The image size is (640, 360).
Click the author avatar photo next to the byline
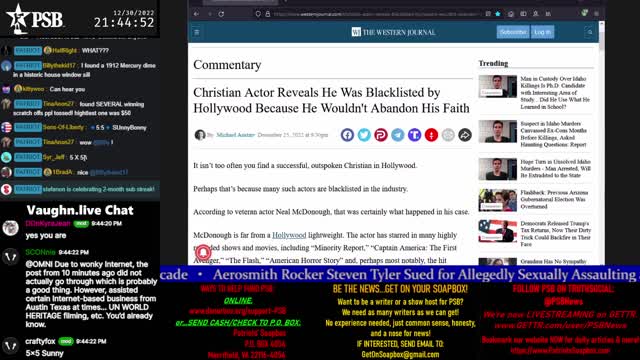[x=200, y=135]
